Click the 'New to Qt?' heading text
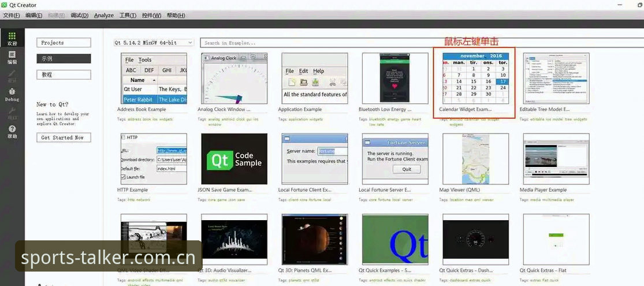Image resolution: width=644 pixels, height=286 pixels. (x=53, y=105)
